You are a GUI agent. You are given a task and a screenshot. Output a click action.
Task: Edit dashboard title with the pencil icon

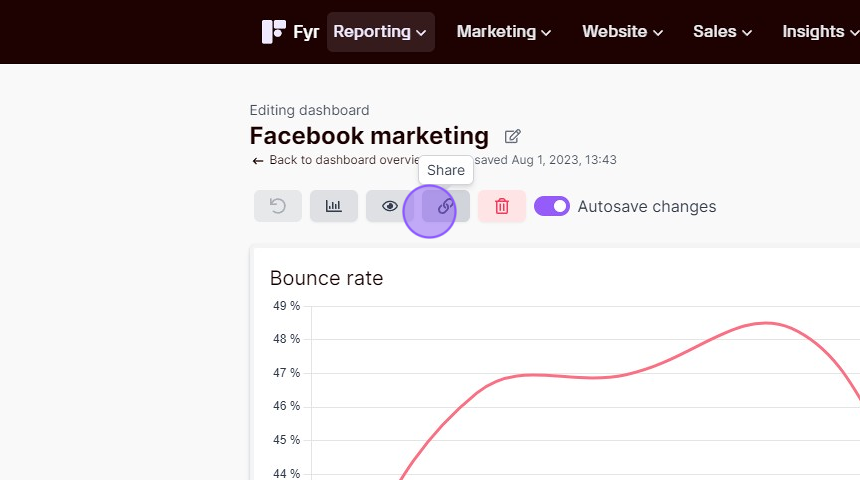coord(513,136)
